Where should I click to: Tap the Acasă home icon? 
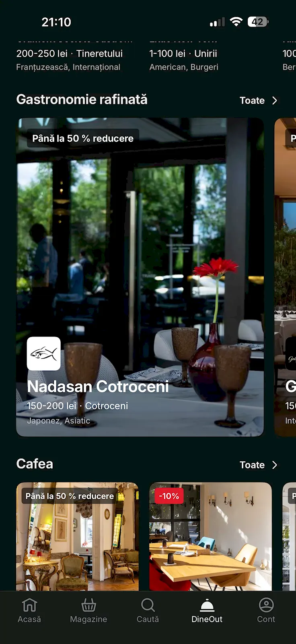click(29, 605)
